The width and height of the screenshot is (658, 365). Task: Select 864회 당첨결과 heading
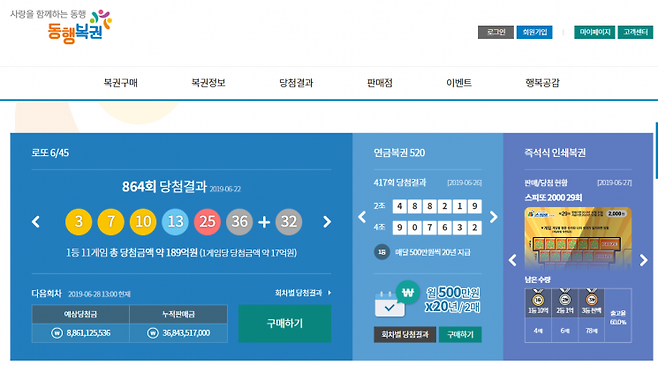click(x=164, y=187)
